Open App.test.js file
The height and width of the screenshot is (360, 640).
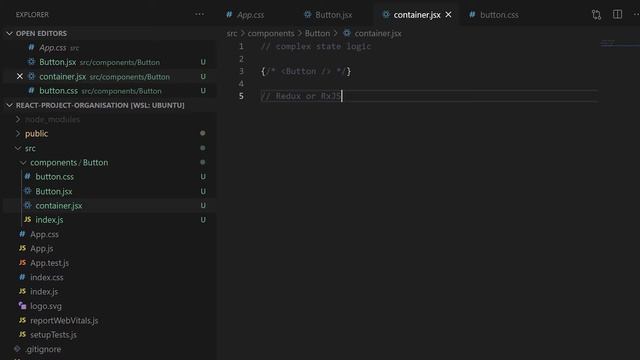110,263
